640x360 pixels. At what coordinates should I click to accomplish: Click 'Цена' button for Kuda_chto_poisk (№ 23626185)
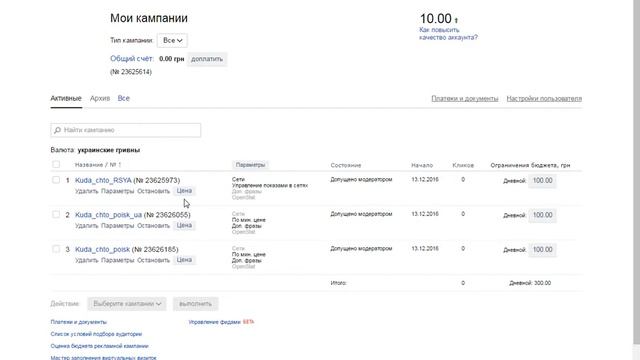click(x=184, y=260)
